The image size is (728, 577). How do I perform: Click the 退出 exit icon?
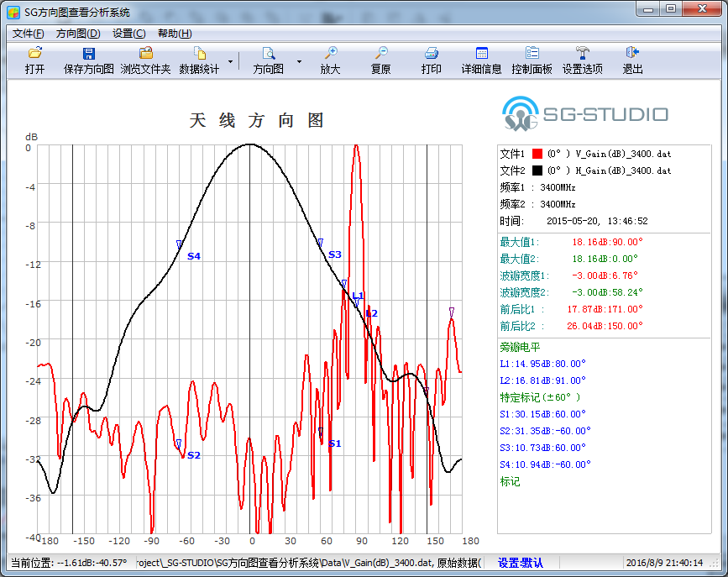point(633,53)
